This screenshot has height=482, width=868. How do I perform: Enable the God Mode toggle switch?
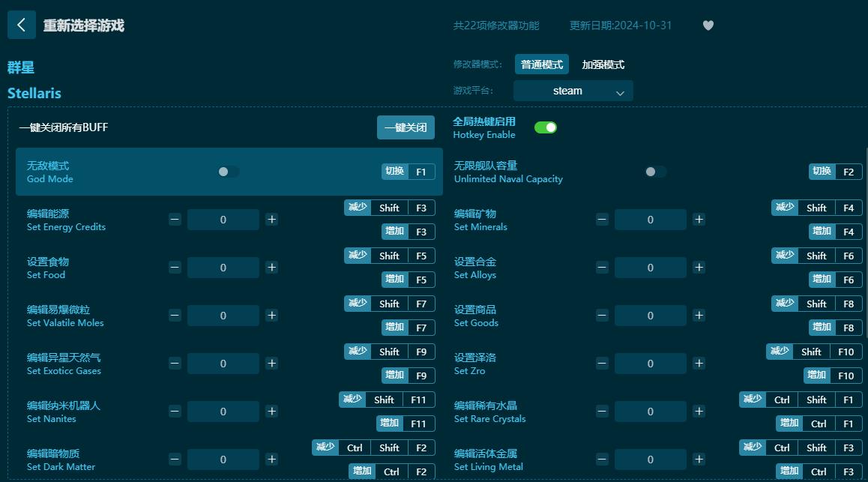coord(229,172)
